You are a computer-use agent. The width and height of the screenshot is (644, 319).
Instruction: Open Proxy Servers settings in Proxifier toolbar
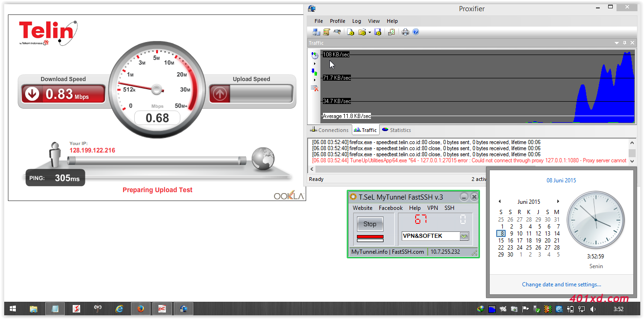click(316, 32)
